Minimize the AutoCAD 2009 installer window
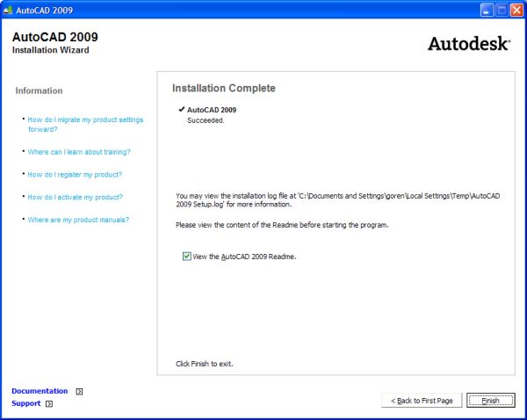527x420 pixels. tap(487, 10)
